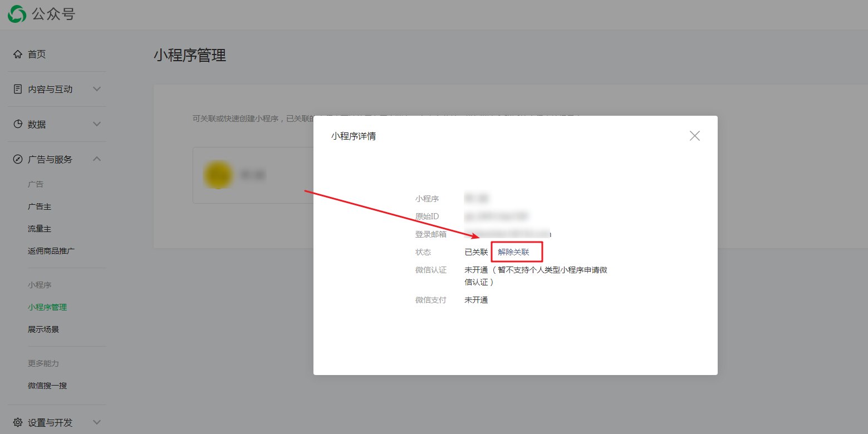
Task: Select 小程序管理 in the sidebar
Action: click(x=47, y=307)
